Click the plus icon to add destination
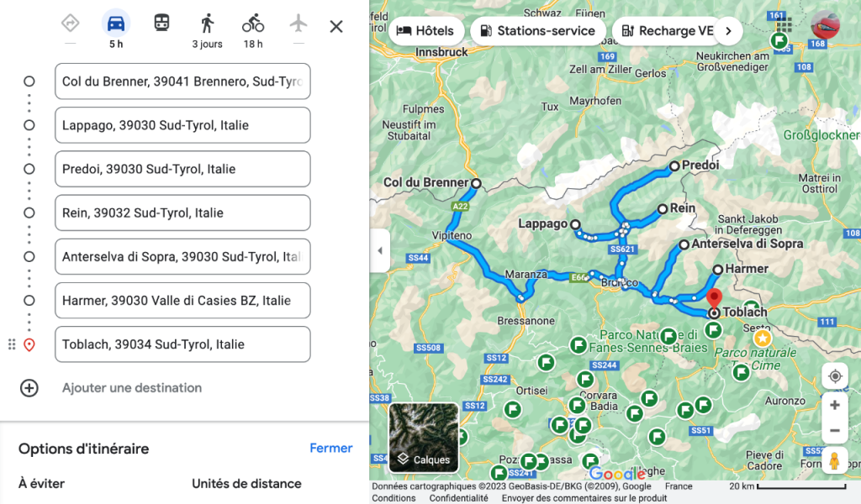The width and height of the screenshot is (861, 504). click(x=29, y=388)
